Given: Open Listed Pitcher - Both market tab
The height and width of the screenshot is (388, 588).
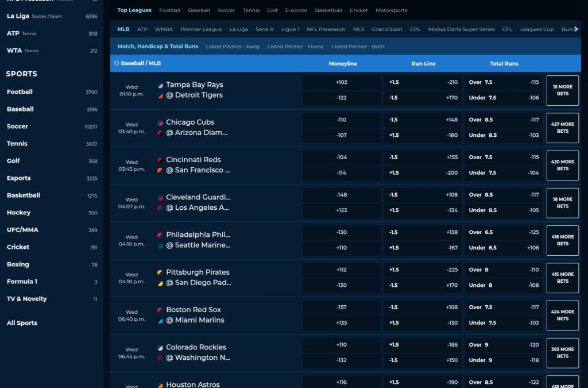Looking at the screenshot, I should (x=358, y=47).
